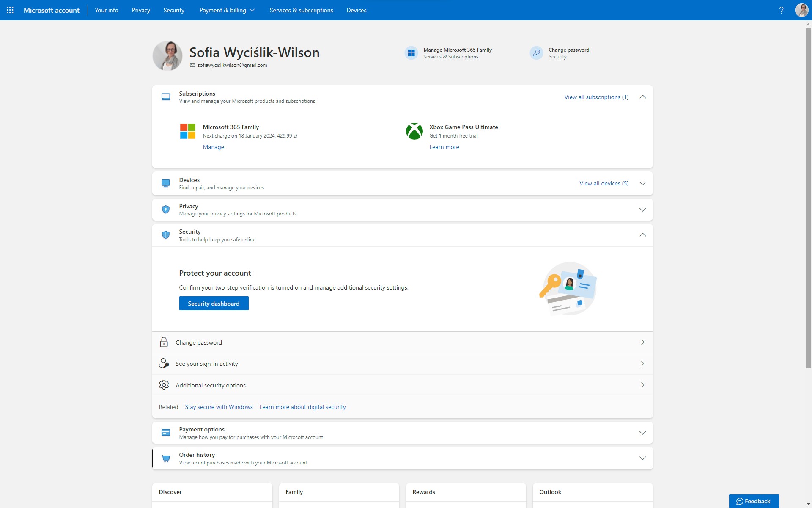812x508 pixels.
Task: Click the Outlook card heading
Action: pyautogui.click(x=550, y=492)
